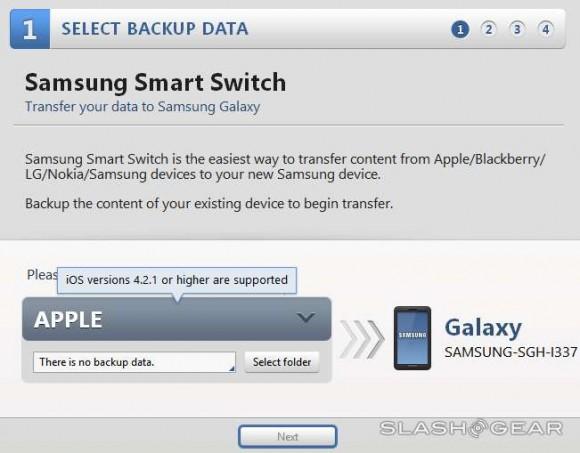The width and height of the screenshot is (580, 453).
Task: Click the SAMSUNG-SGH-I337 model text
Action: (511, 352)
